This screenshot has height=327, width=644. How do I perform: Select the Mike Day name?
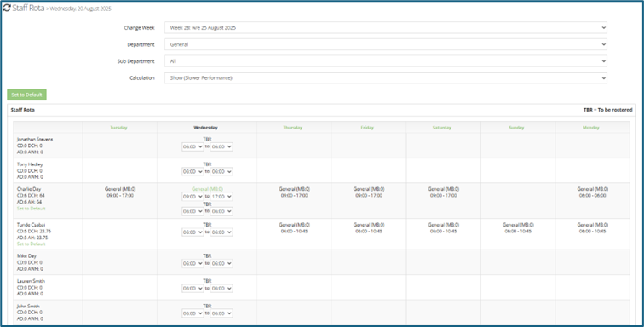coord(26,256)
